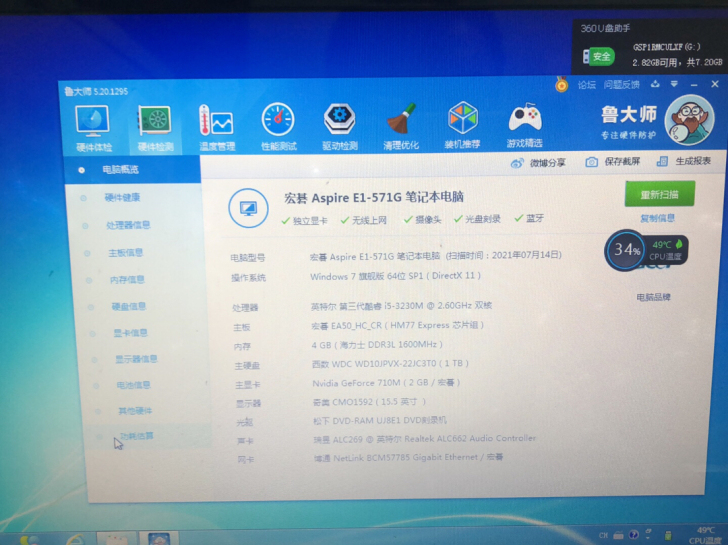Click 生成报表 generate report
This screenshot has width=728, height=545.
(684, 161)
